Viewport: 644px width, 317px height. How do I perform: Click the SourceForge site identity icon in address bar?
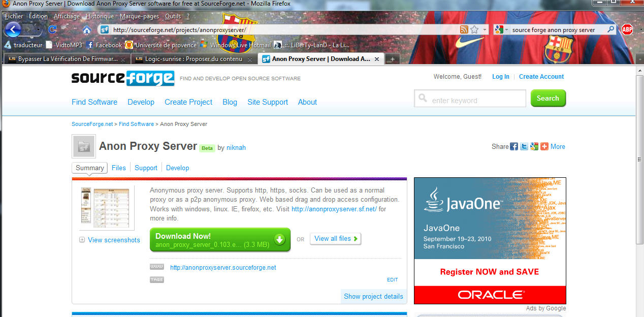pyautogui.click(x=105, y=29)
